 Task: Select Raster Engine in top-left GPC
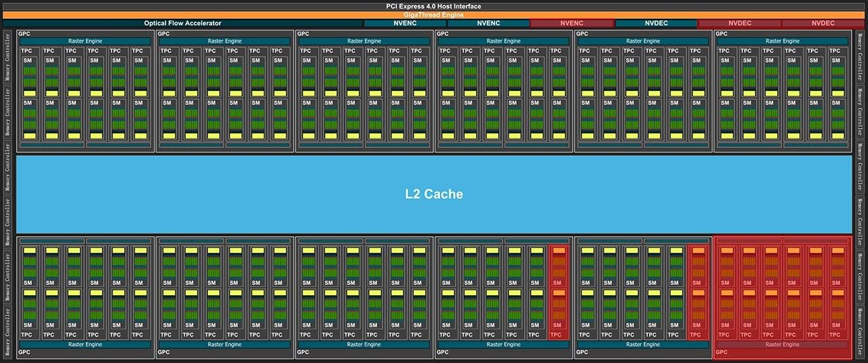[85, 41]
